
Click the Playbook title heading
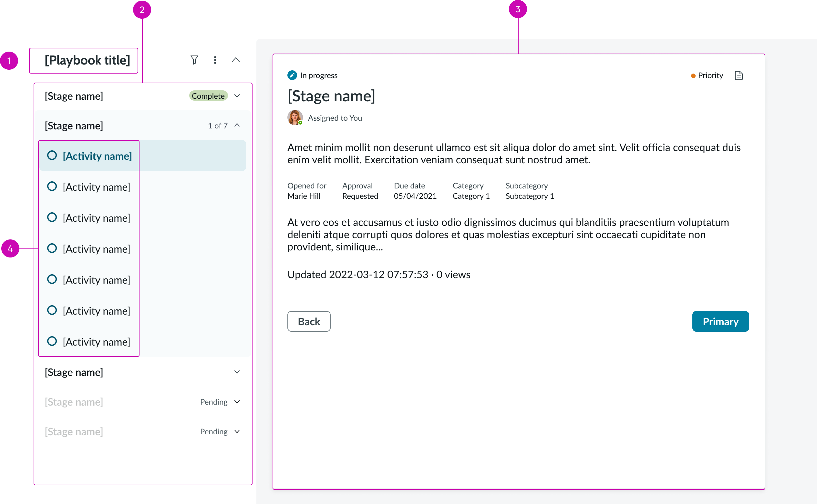point(88,60)
